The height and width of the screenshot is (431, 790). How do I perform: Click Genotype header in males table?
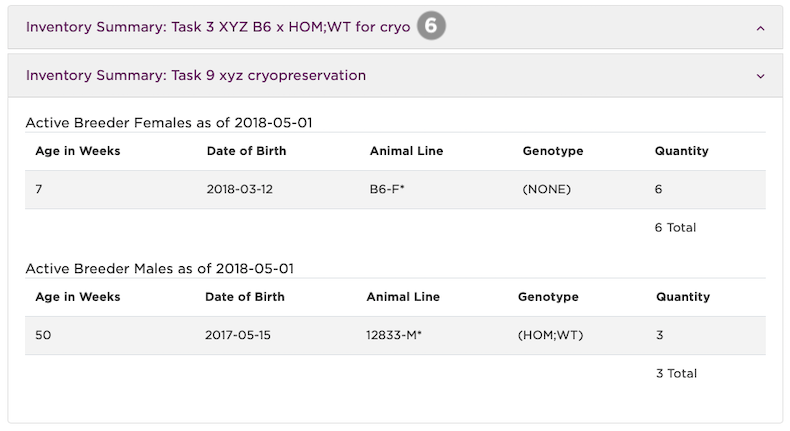click(x=548, y=297)
